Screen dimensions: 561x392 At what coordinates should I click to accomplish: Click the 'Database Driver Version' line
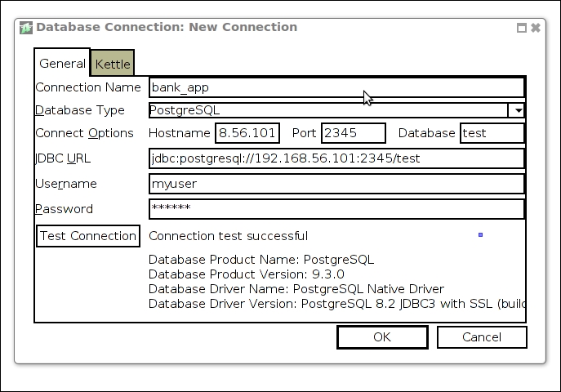pyautogui.click(x=337, y=304)
